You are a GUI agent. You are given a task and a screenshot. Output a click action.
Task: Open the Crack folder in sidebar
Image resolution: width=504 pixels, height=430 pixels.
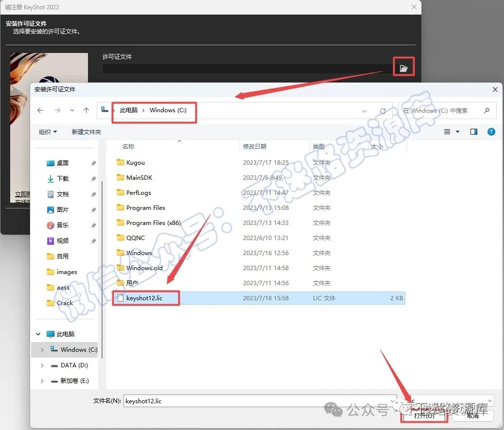(65, 303)
